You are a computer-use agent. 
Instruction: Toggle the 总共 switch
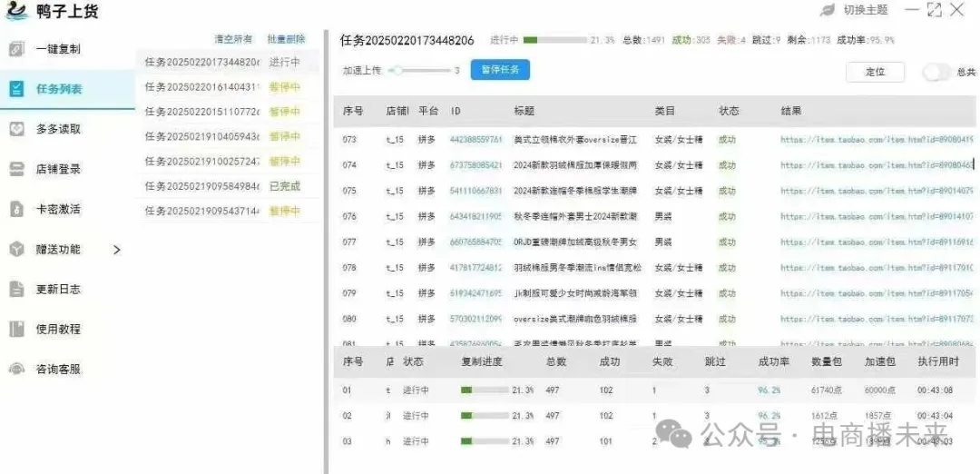[936, 72]
